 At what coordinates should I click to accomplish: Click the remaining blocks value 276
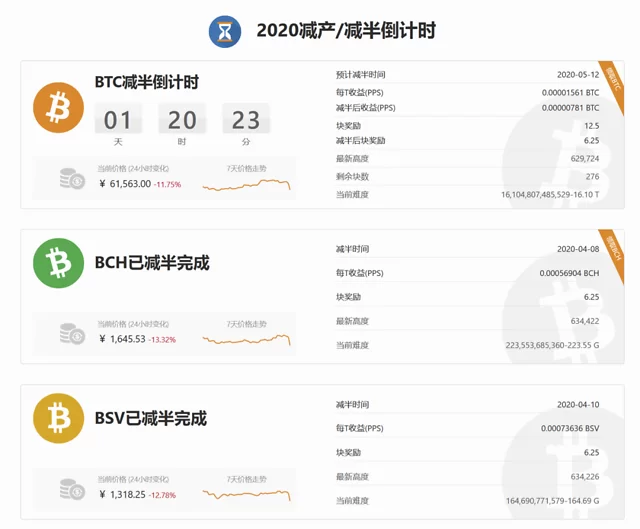coord(592,176)
